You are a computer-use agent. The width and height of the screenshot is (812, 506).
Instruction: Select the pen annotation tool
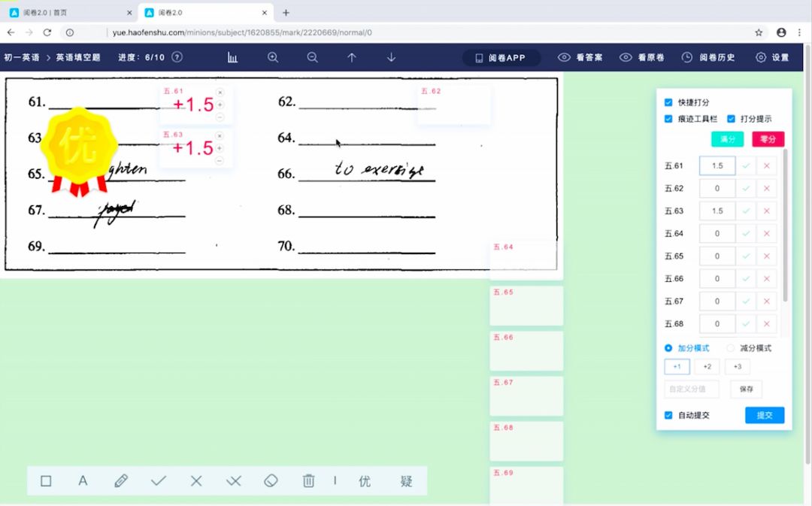click(x=120, y=481)
